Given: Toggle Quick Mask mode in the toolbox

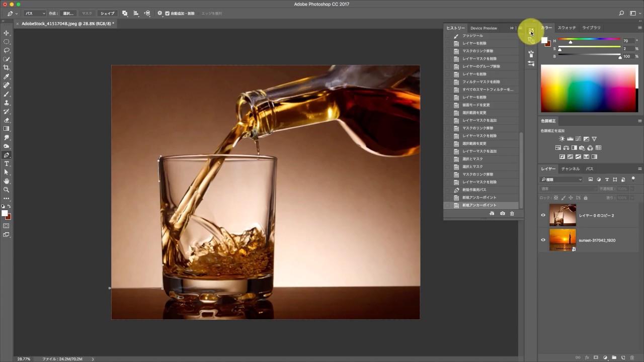Looking at the screenshot, I should pyautogui.click(x=7, y=226).
